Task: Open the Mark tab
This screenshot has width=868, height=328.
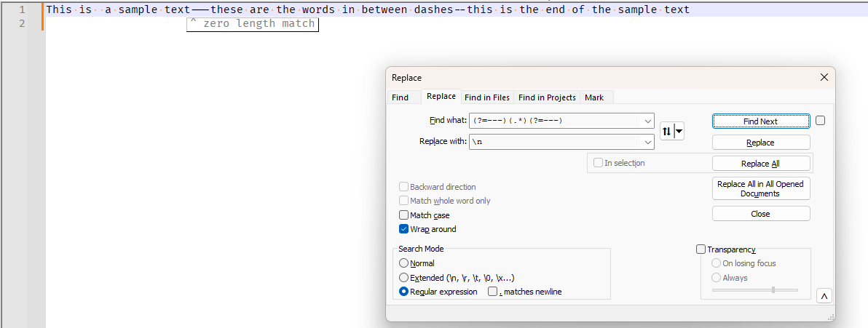Action: click(x=594, y=97)
